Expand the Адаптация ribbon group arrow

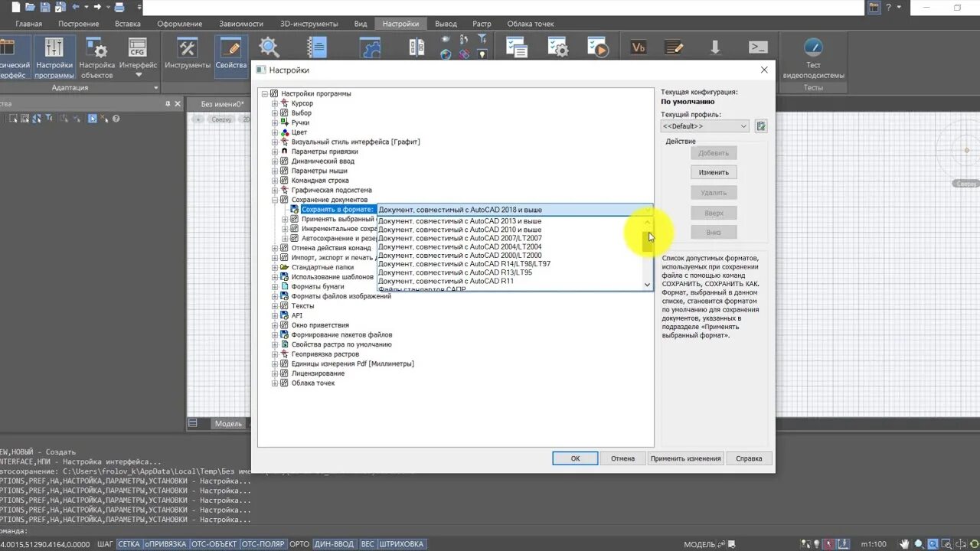(x=156, y=87)
